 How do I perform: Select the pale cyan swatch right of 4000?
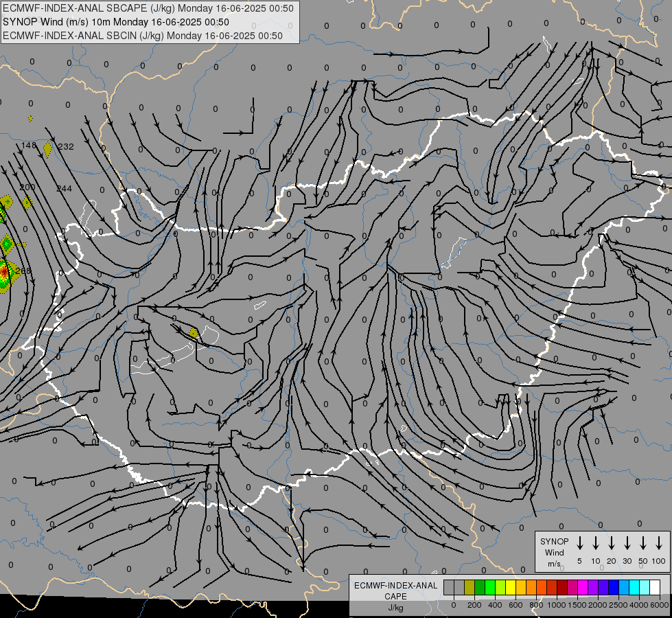tap(644, 587)
